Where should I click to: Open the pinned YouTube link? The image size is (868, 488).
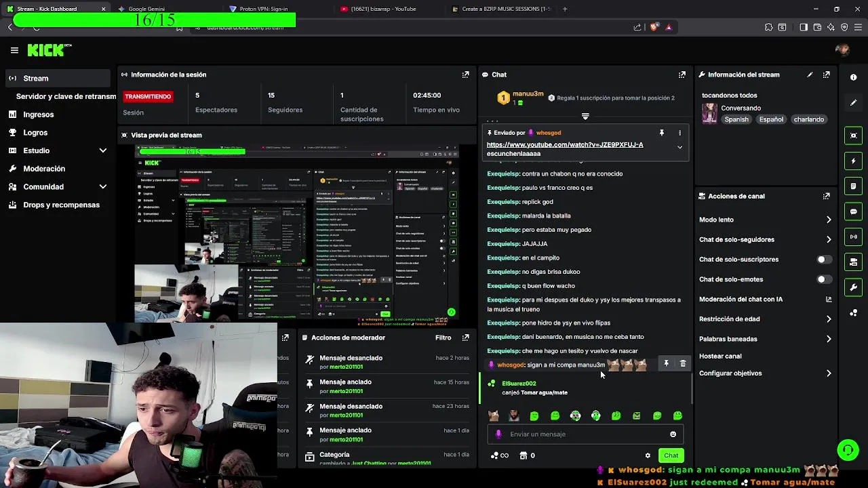click(565, 144)
